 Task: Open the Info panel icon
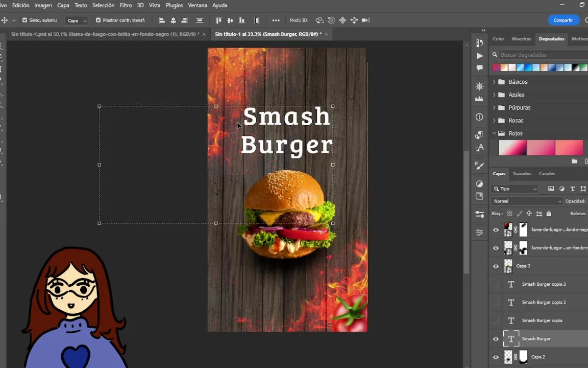click(480, 117)
